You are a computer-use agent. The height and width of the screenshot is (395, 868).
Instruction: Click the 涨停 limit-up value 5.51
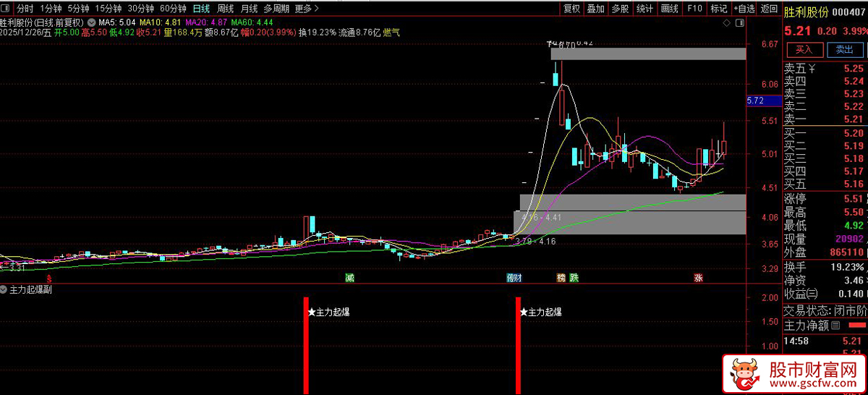click(854, 199)
